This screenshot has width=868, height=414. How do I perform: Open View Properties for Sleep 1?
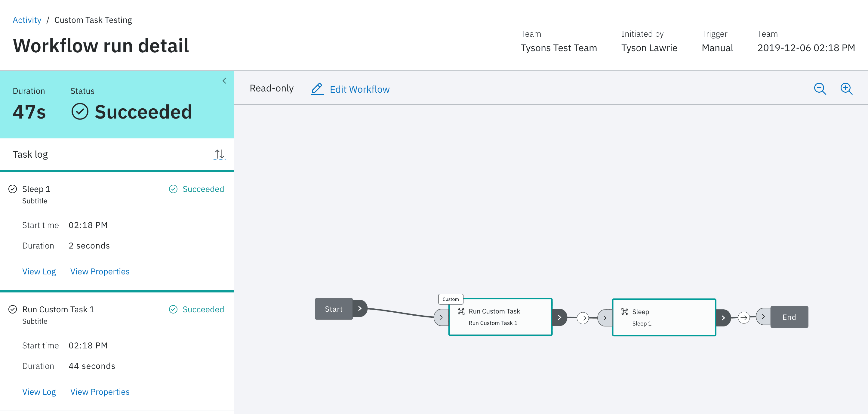100,271
